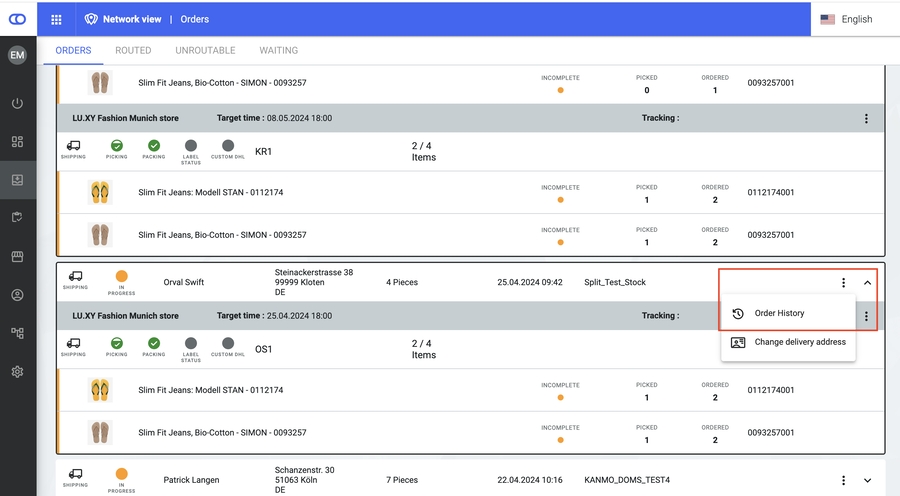Open the apps grid menu
This screenshot has width=900, height=496.
click(56, 19)
